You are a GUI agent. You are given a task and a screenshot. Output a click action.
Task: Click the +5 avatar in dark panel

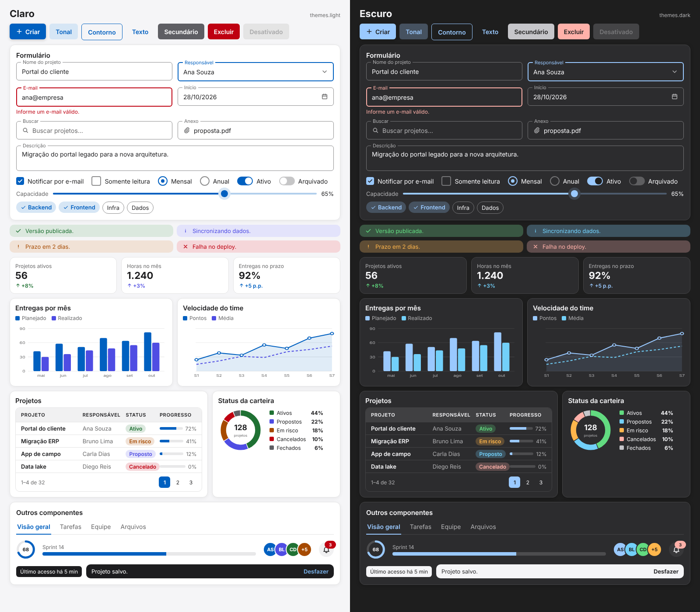tap(654, 549)
